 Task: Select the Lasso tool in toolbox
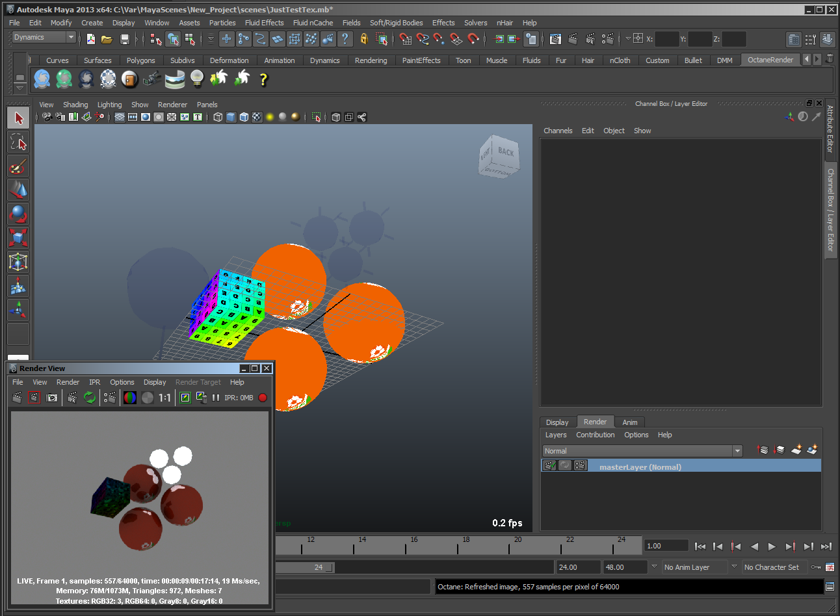(x=18, y=142)
